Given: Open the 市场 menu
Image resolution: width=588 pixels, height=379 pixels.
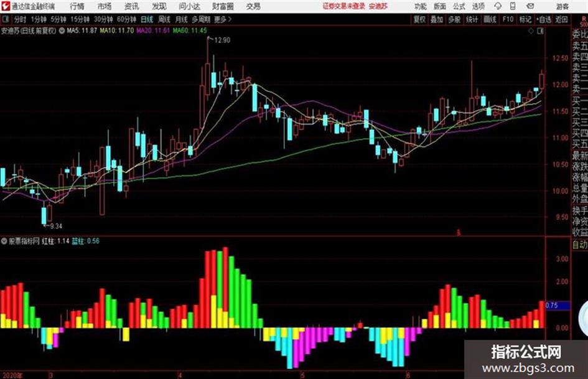Looking at the screenshot, I should pos(105,6).
